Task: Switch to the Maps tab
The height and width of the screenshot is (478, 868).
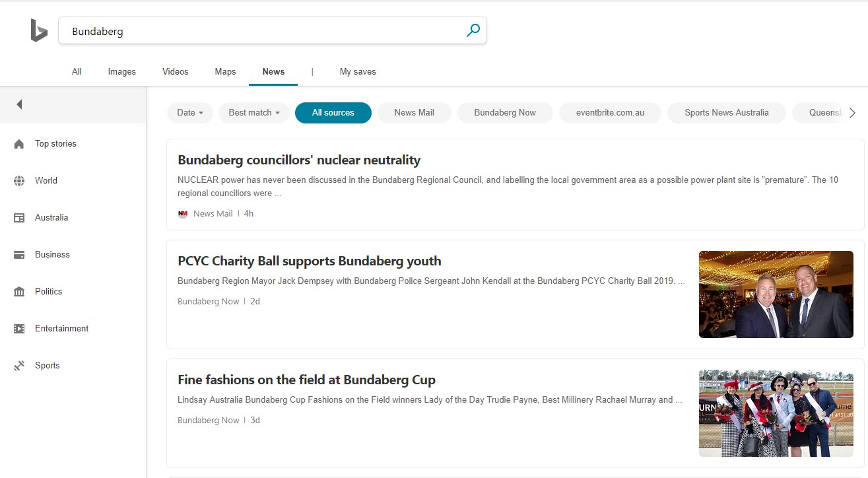Action: 224,71
